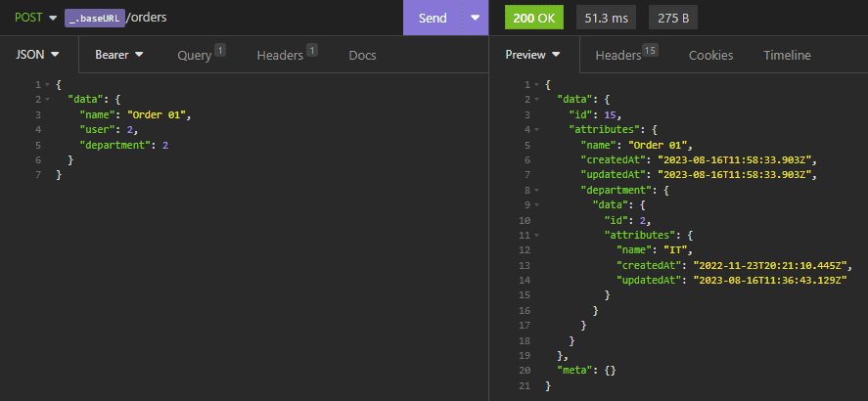Screen dimensions: 868x401
Task: Open the Preview mode dropdown
Action: click(x=533, y=55)
